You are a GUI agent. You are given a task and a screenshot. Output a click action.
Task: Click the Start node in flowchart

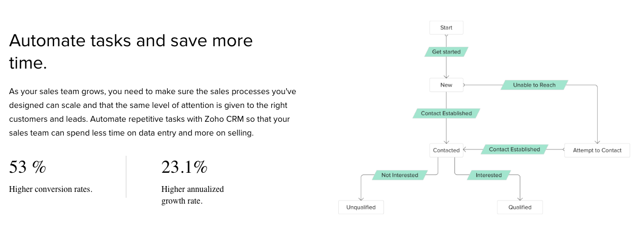point(446,28)
